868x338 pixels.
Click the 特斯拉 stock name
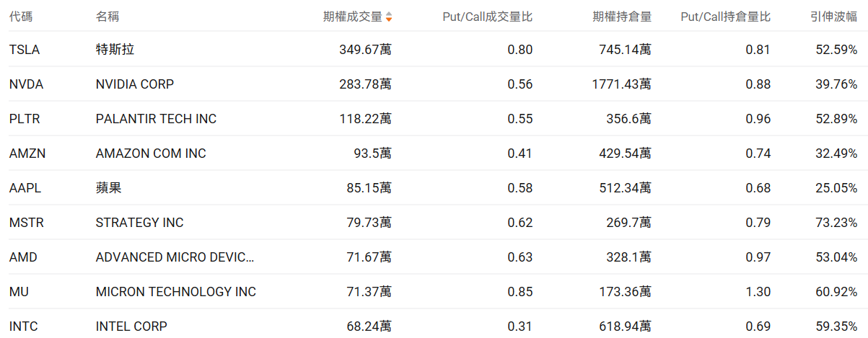[115, 50]
